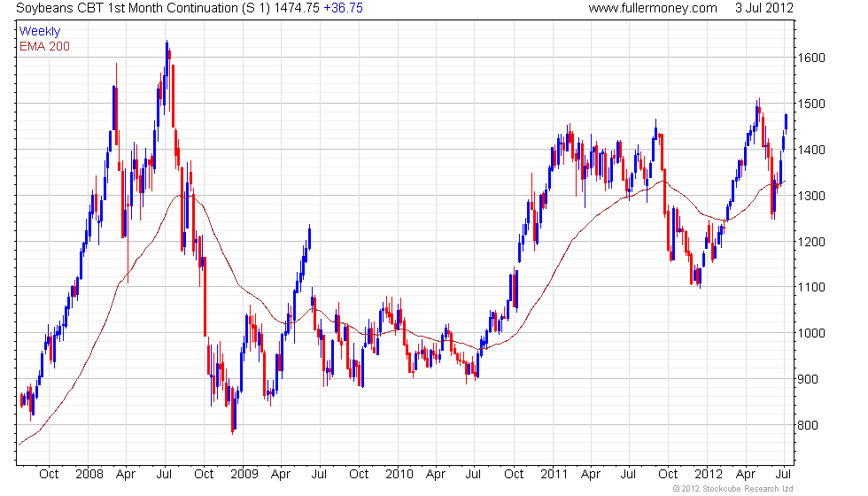Click the 1000 price axis label
This screenshot has height=496, width=868.
[x=811, y=333]
